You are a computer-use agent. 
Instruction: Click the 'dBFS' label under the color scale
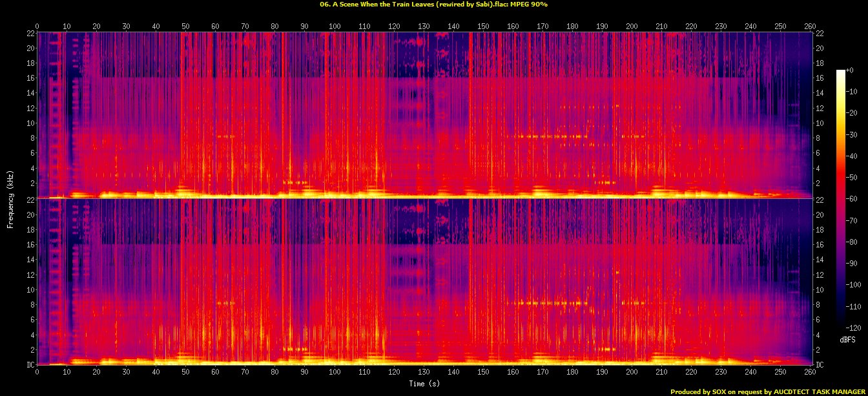pyautogui.click(x=847, y=339)
